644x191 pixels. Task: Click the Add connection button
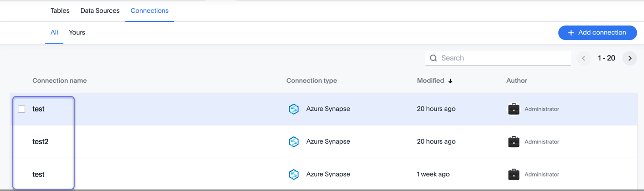[x=597, y=33]
